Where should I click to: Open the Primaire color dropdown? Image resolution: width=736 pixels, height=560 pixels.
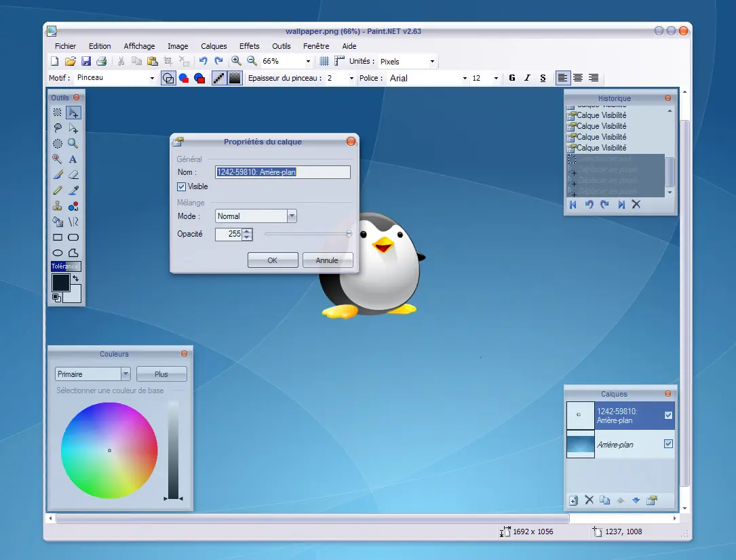click(x=125, y=374)
